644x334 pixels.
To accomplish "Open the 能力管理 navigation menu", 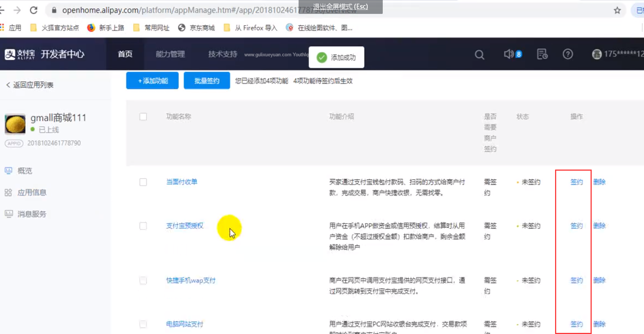I will click(170, 54).
